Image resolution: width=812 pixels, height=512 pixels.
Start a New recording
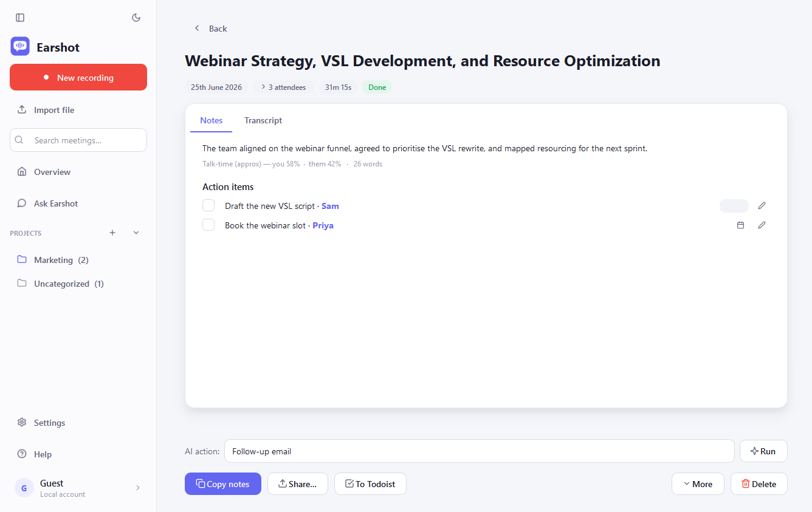(x=78, y=78)
